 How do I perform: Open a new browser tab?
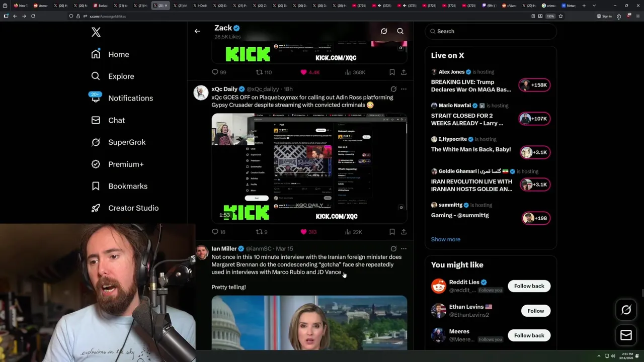click(x=584, y=6)
